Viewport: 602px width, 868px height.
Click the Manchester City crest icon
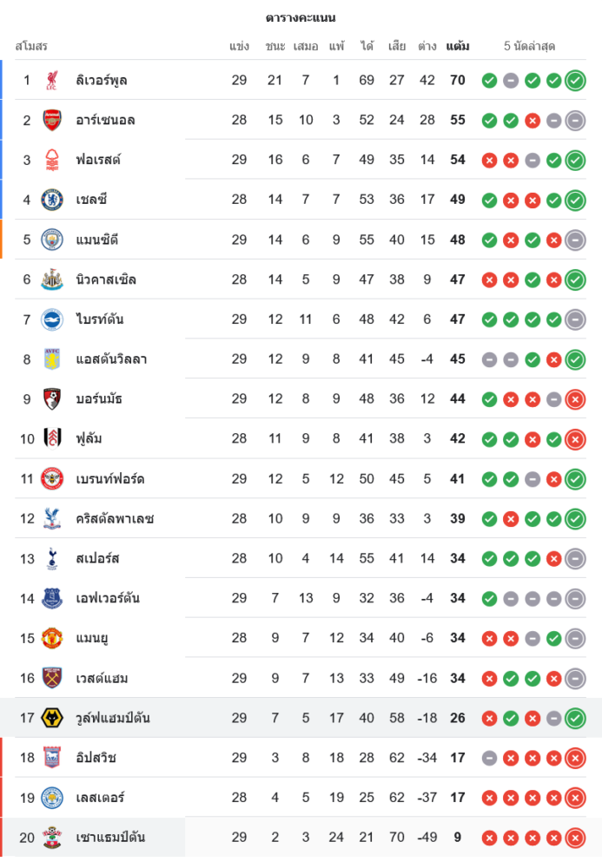point(52,240)
